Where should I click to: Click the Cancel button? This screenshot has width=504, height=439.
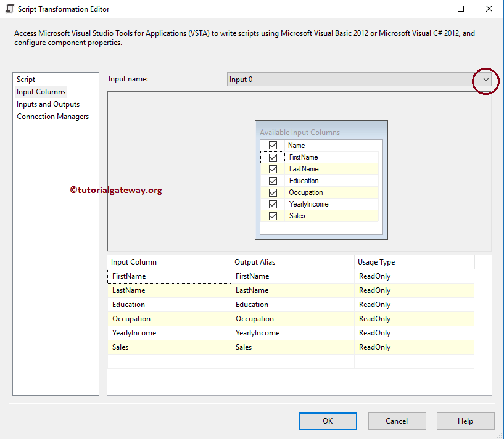click(x=397, y=421)
